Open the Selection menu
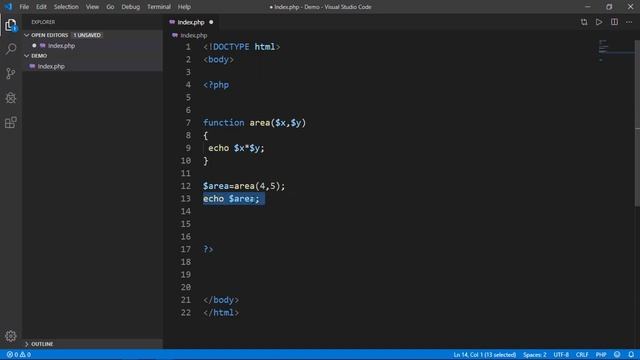The height and width of the screenshot is (360, 640). point(66,7)
